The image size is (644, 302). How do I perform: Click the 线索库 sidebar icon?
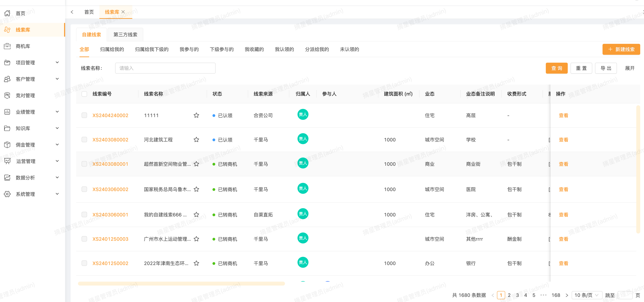[x=7, y=30]
